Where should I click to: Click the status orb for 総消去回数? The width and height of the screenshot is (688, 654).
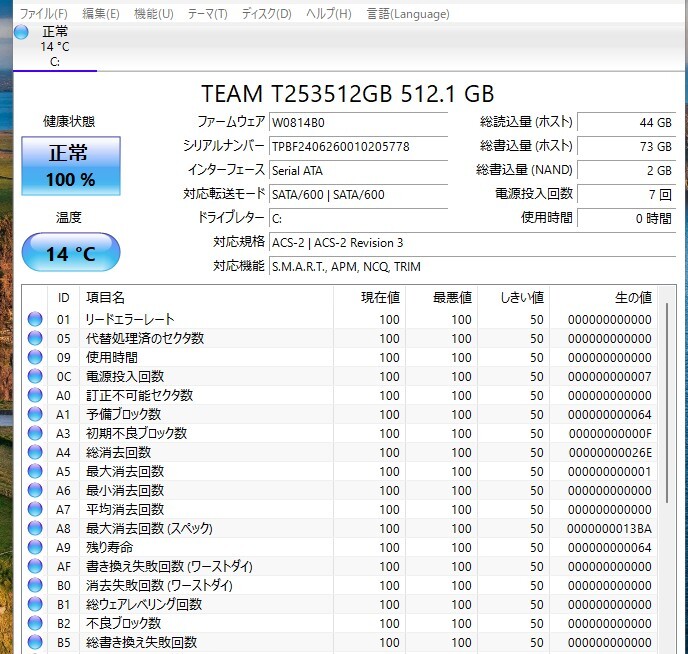point(36,453)
